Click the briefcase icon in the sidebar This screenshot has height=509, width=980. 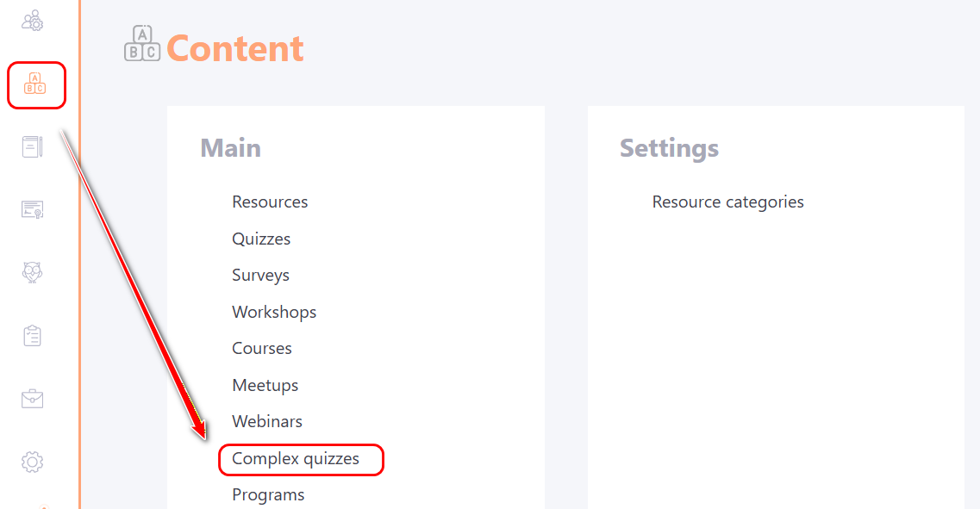click(x=33, y=399)
